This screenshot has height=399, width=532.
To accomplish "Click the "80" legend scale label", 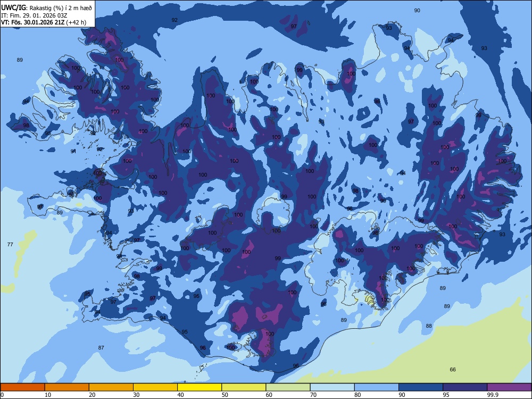I will point(358,395).
